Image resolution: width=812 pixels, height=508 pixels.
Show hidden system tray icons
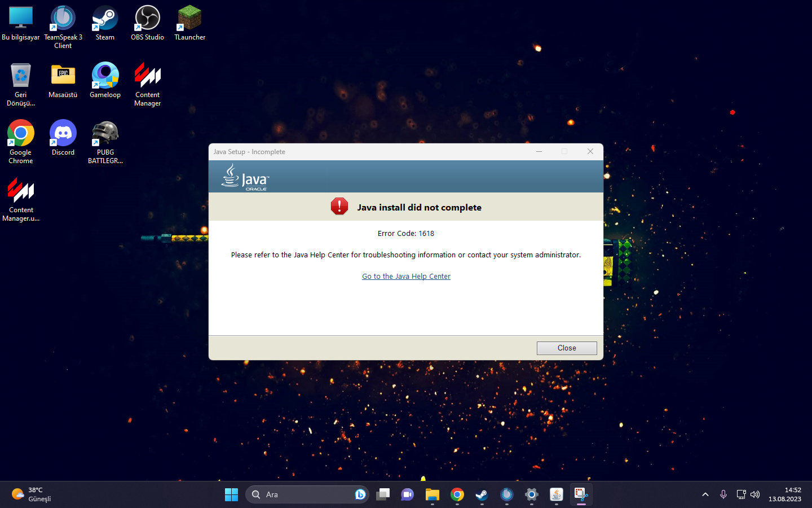705,494
